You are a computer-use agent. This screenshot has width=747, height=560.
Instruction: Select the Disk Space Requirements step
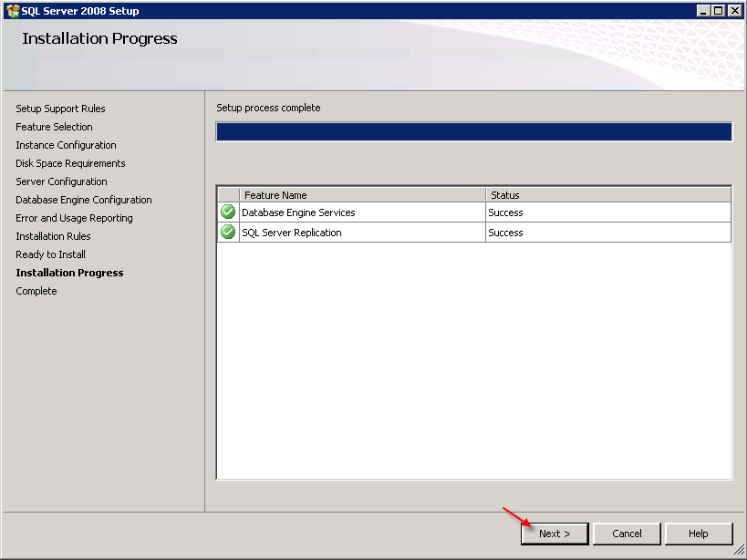pos(70,163)
